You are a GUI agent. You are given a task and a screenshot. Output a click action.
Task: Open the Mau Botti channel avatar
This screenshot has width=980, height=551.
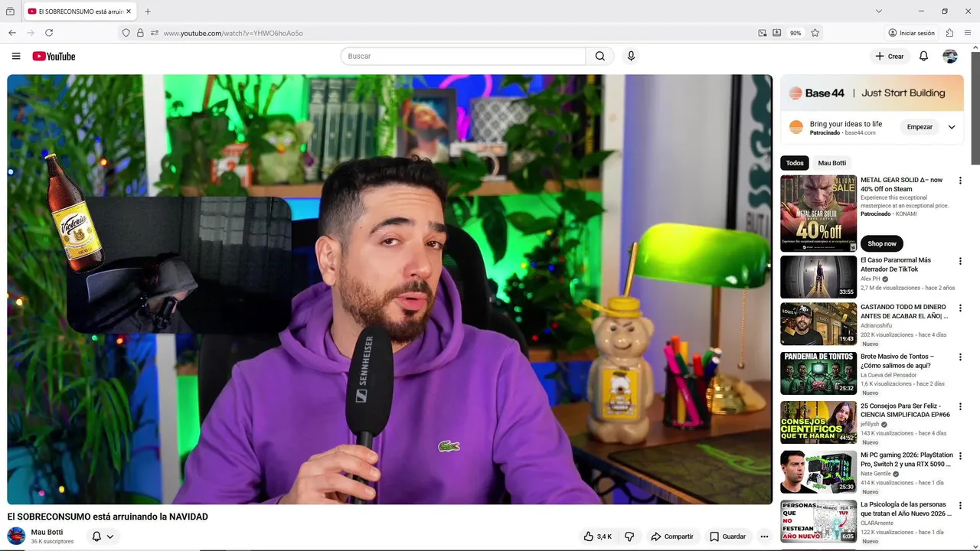16,536
